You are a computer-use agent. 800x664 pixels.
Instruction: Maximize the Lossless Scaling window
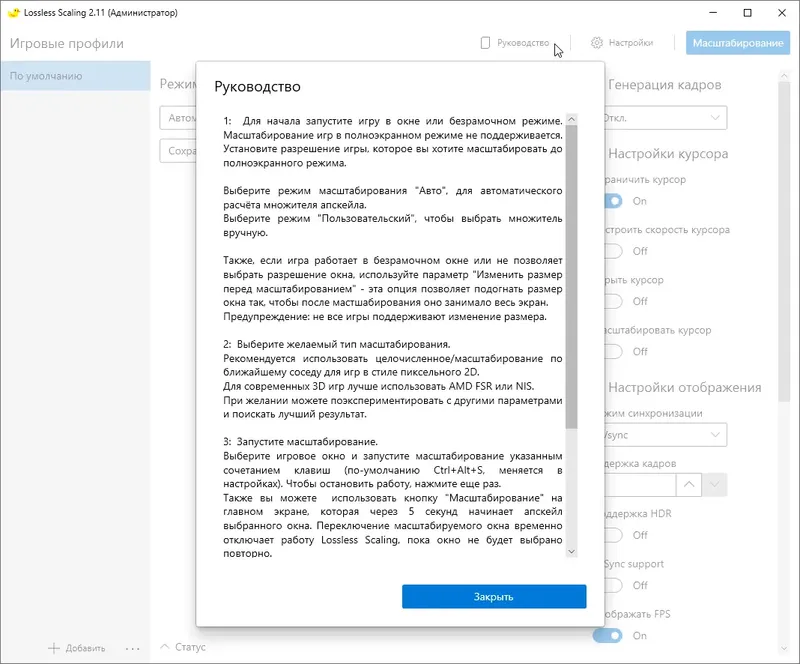[747, 13]
